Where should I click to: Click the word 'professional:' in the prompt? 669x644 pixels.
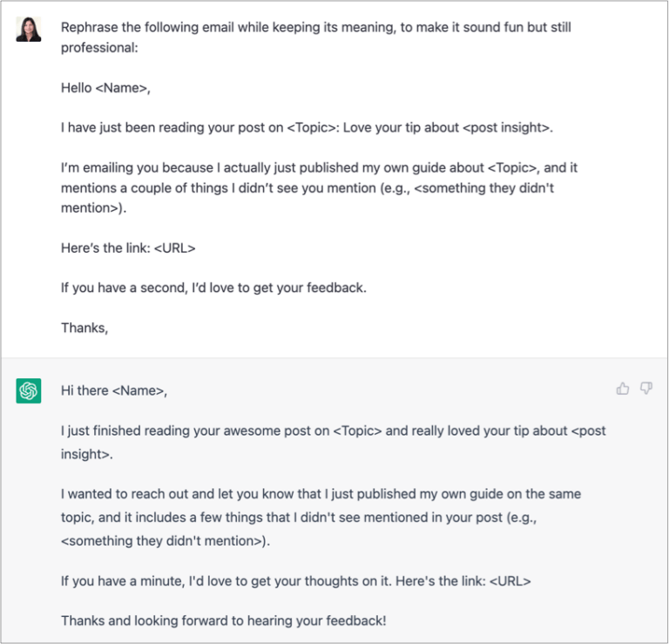coord(99,48)
